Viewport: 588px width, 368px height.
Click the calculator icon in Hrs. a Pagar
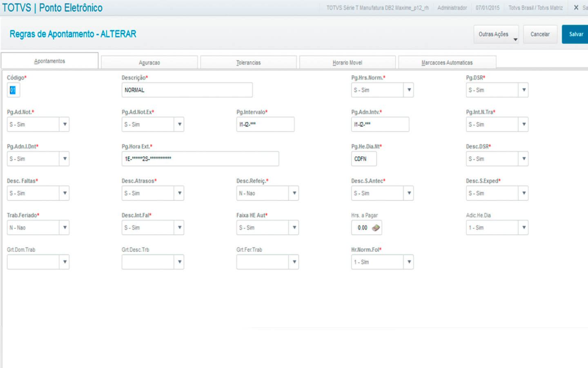(x=376, y=228)
